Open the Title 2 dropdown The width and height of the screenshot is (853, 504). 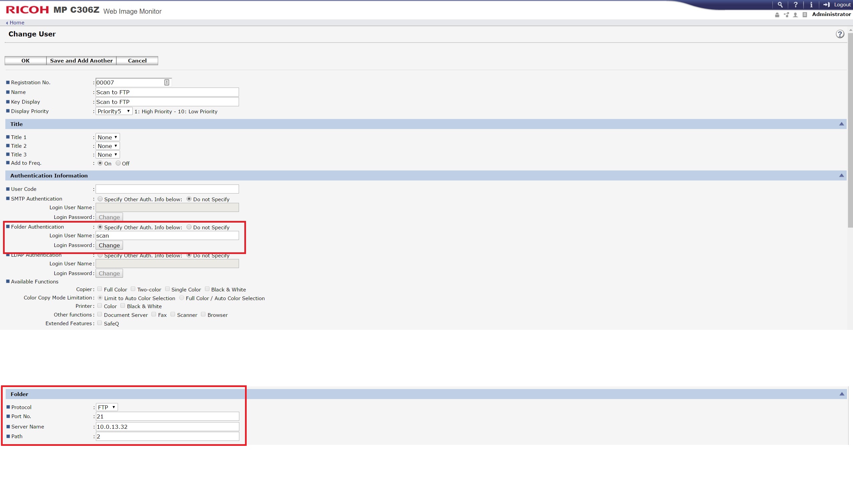[107, 146]
